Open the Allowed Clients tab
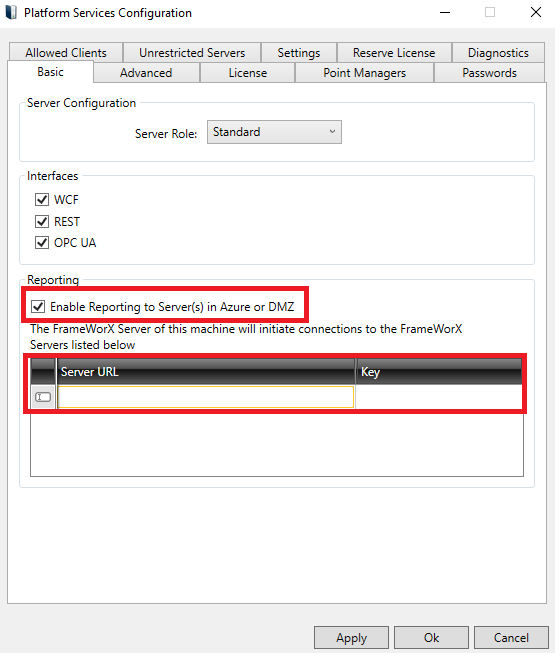This screenshot has width=560, height=664. pyautogui.click(x=66, y=53)
